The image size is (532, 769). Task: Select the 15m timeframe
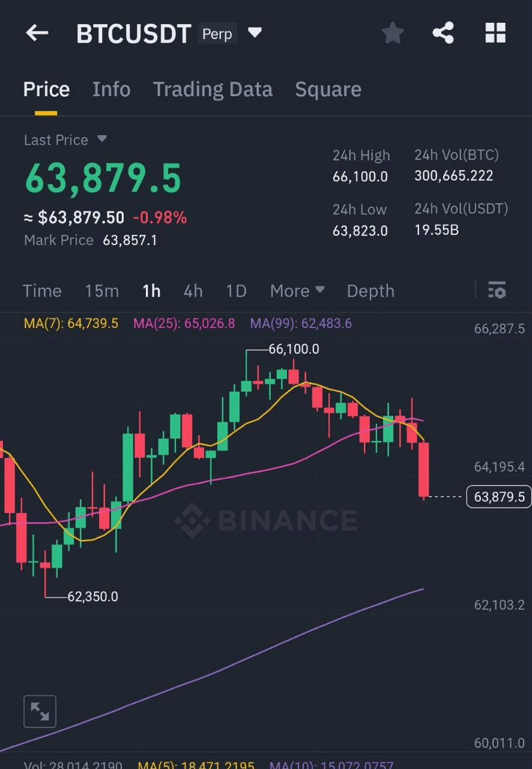(x=101, y=291)
